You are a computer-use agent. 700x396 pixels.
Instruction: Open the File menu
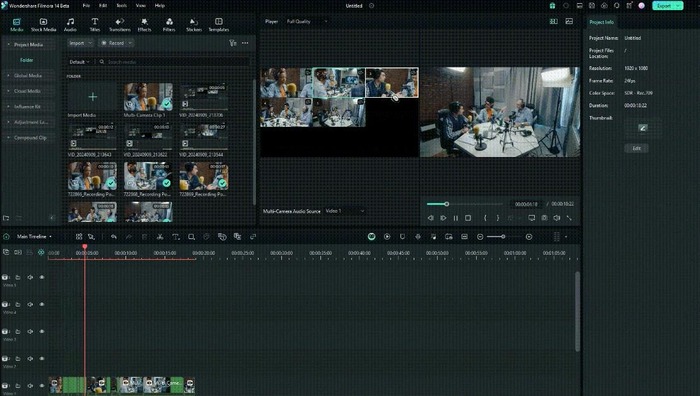coord(86,6)
